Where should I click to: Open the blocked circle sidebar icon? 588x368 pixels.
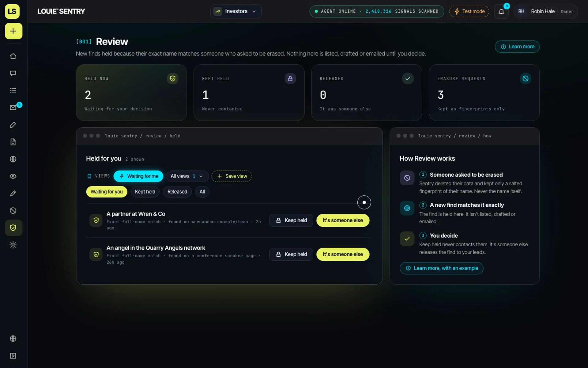tap(13, 211)
